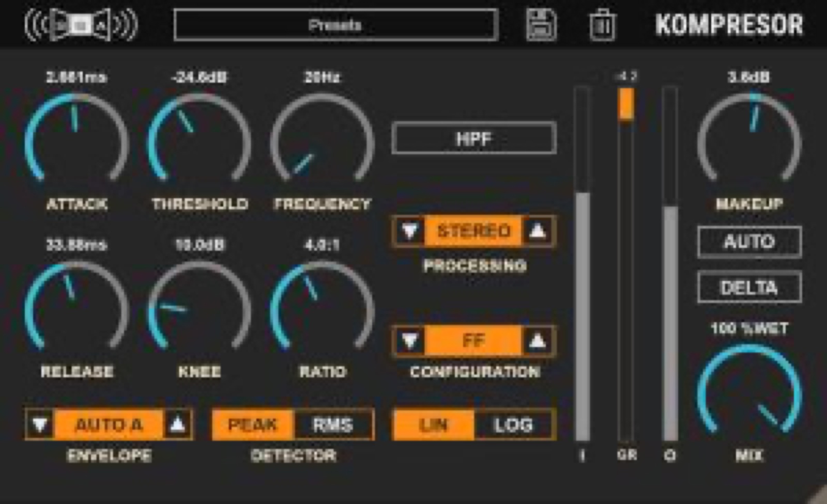Click the Envelope down arrow
827x504 pixels.
40,424
